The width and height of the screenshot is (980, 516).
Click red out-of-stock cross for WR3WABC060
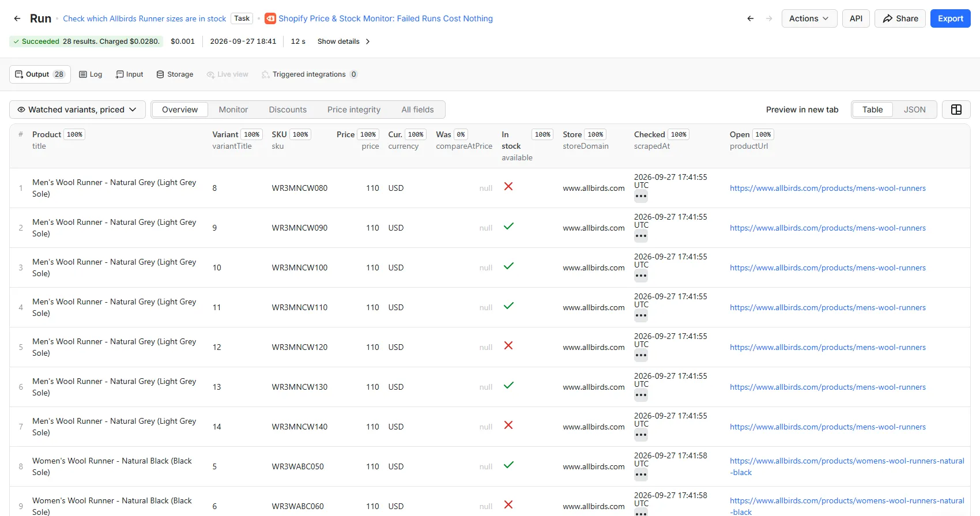coord(508,504)
